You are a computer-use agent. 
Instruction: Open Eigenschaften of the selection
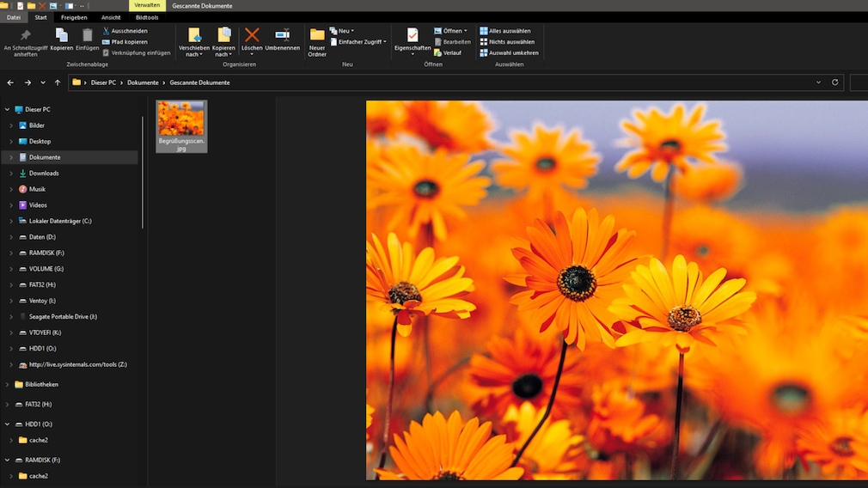click(413, 40)
